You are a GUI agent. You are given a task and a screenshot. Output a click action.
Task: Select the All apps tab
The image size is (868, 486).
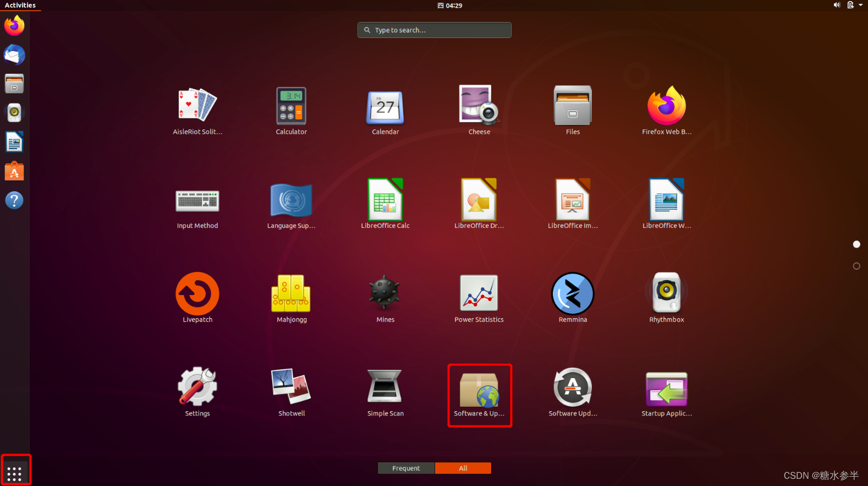pyautogui.click(x=463, y=468)
